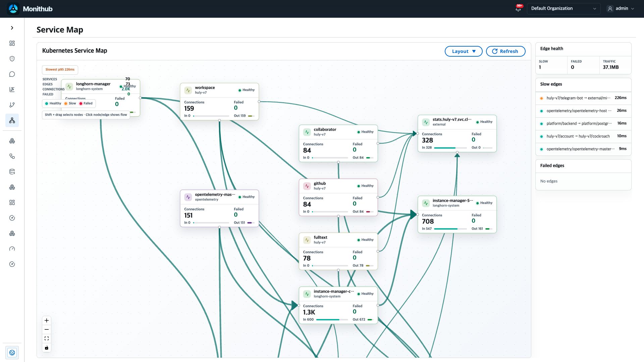Click the zoom in plus button
The height and width of the screenshot is (362, 644).
coord(47,320)
